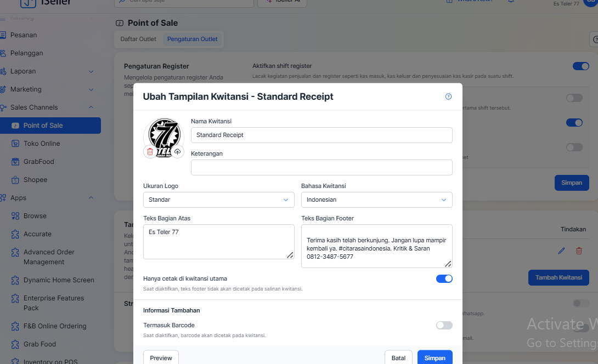The height and width of the screenshot is (364, 598).
Task: Click the Teks Bagian Footer textarea
Action: [x=376, y=246]
